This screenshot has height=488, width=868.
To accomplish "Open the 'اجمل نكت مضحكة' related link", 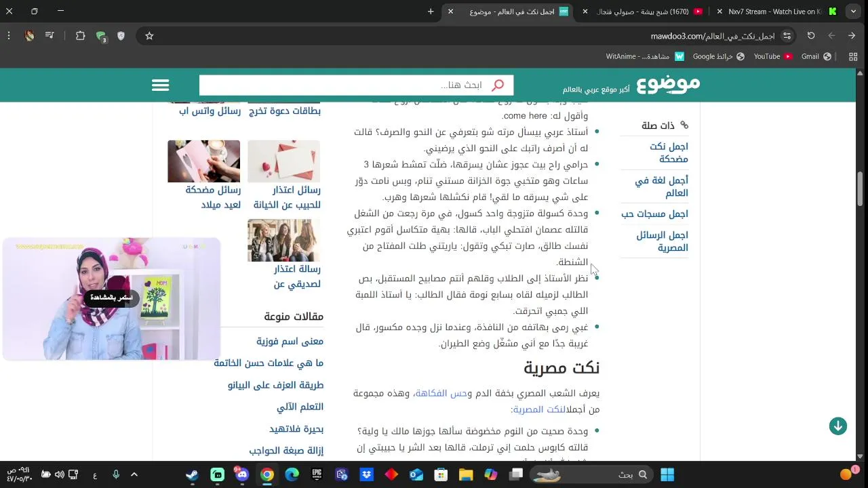I will (x=669, y=152).
